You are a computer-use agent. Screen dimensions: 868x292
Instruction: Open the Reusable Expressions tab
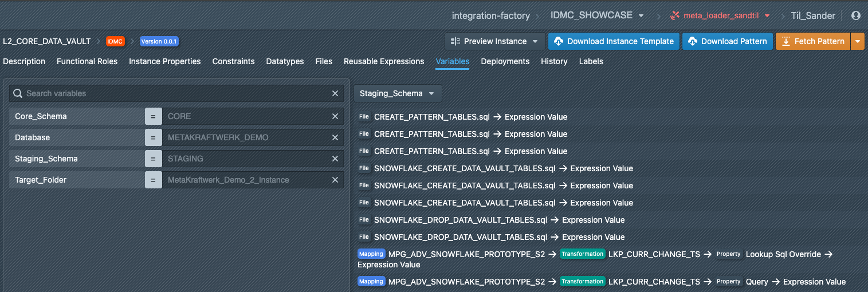(384, 61)
